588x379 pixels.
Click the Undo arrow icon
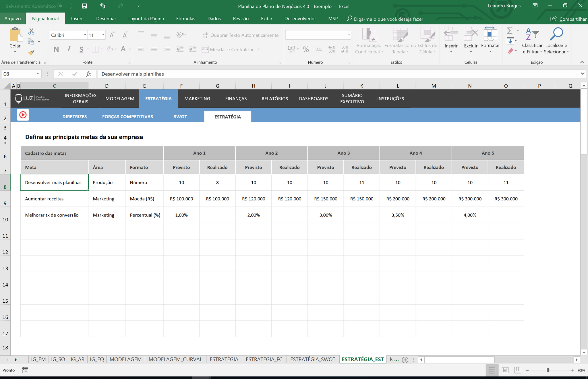(102, 6)
